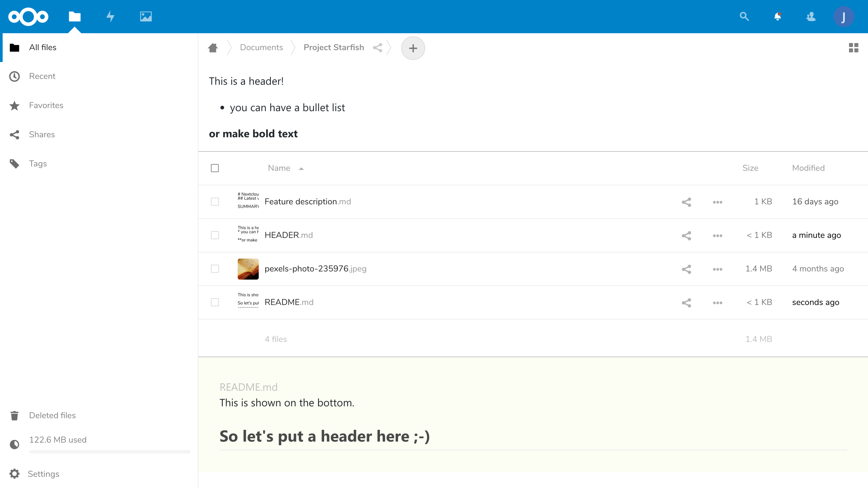The height and width of the screenshot is (488, 868).
Task: Open Feature description.md file
Action: 308,202
